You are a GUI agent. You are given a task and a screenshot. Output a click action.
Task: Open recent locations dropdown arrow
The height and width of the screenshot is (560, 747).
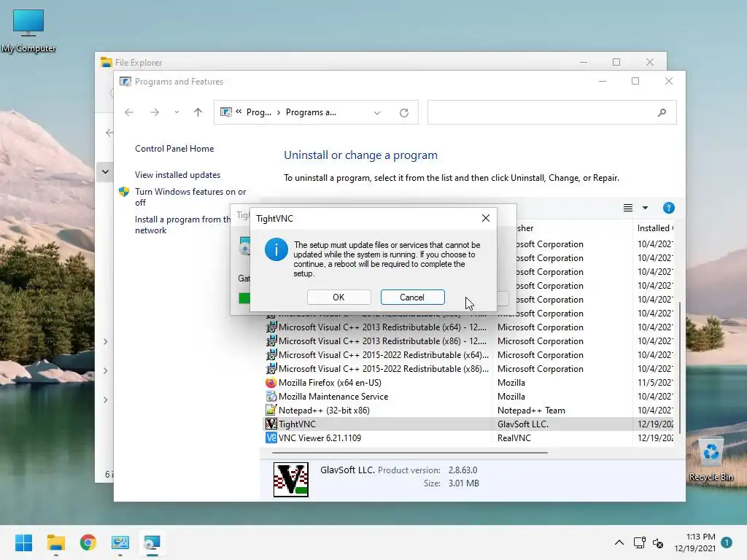tap(177, 112)
